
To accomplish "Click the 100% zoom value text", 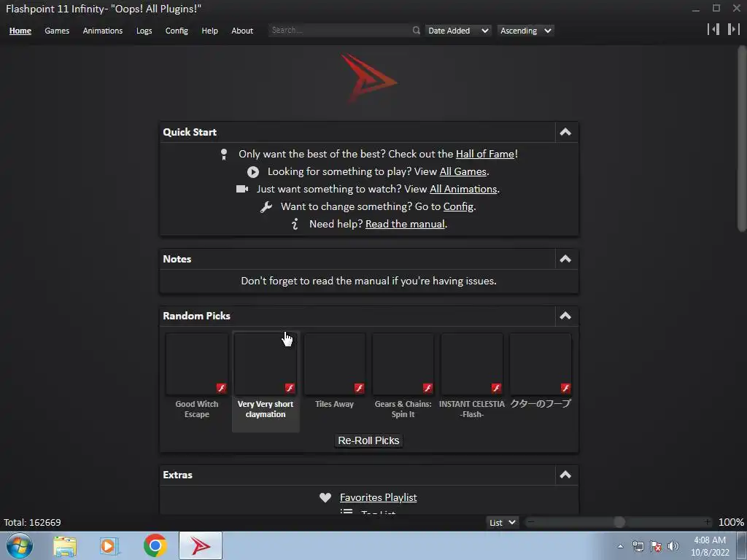I will click(x=731, y=522).
